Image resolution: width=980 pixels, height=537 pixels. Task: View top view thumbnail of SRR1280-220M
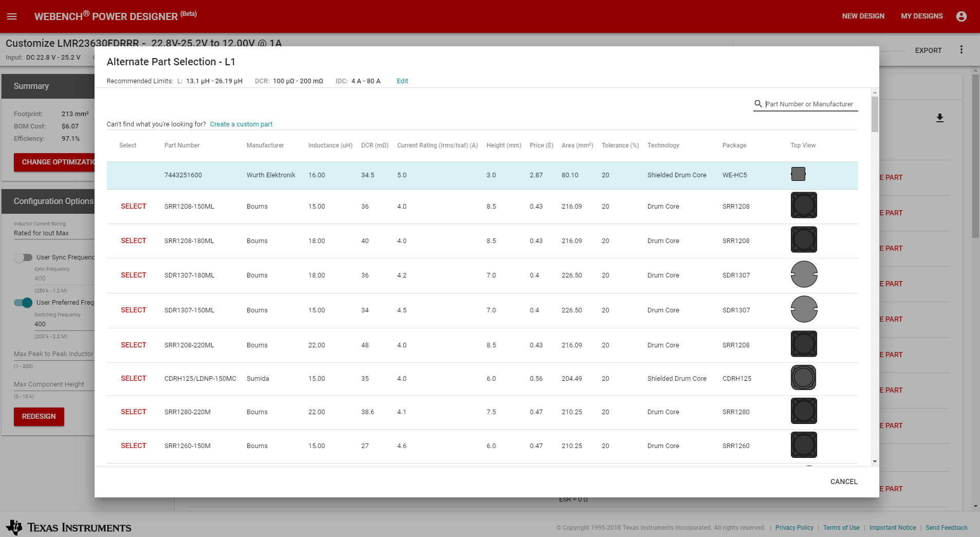point(804,411)
